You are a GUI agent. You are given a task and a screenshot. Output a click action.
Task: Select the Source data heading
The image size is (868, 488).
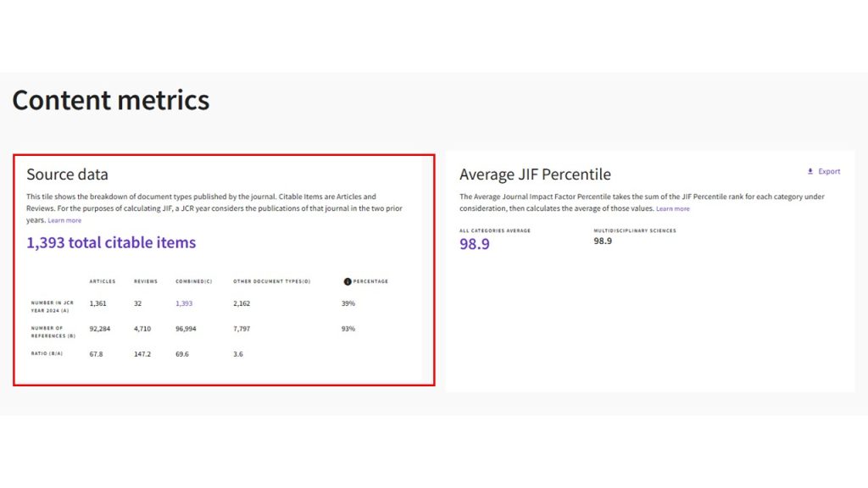click(x=67, y=175)
